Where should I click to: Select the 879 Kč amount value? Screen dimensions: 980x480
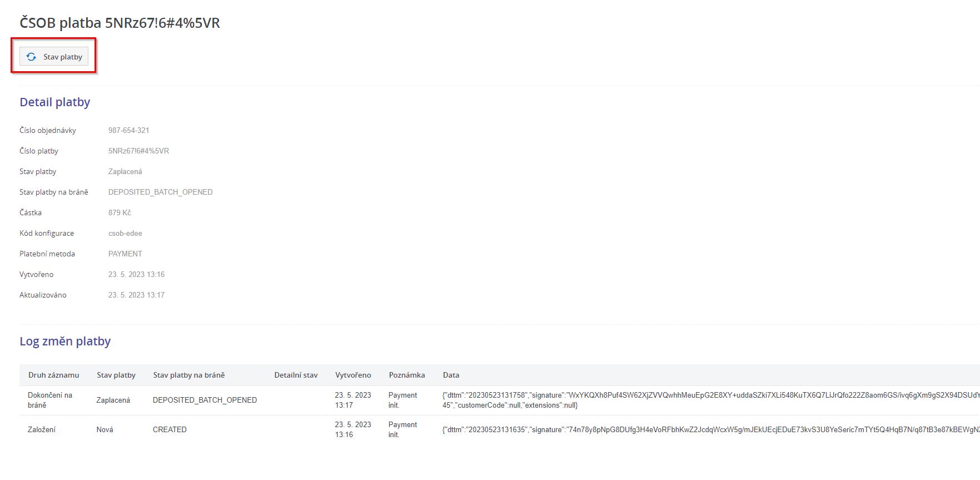coord(120,212)
